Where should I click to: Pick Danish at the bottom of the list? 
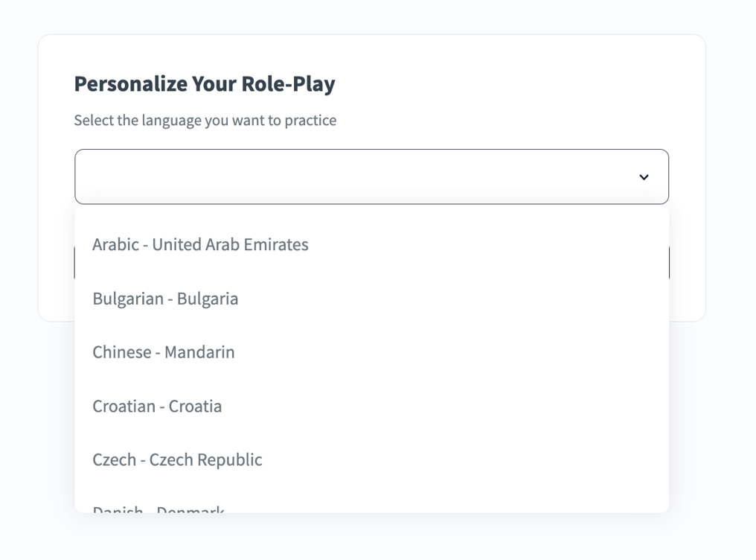click(x=158, y=508)
